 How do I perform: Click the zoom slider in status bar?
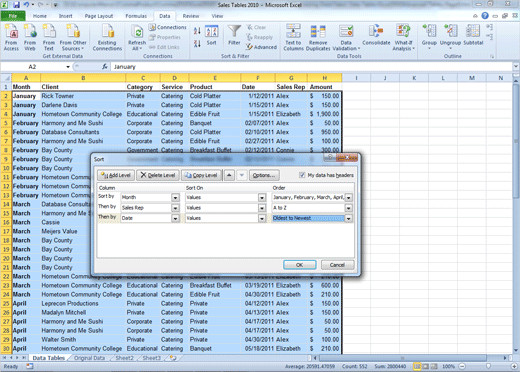click(x=487, y=366)
